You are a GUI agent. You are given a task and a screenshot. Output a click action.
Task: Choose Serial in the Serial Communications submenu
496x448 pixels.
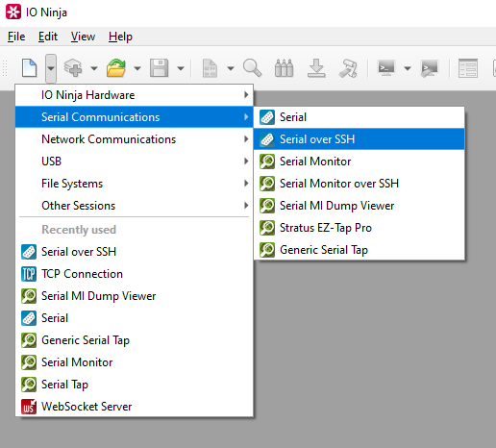coord(360,117)
